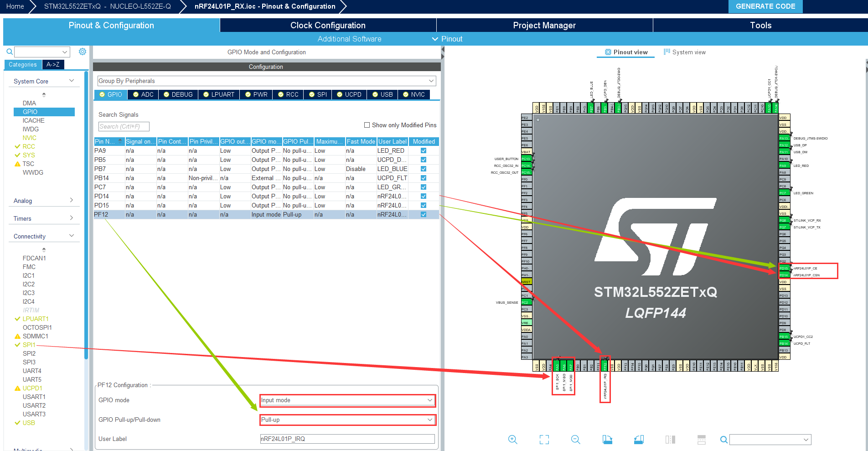
Task: Select pin PB14 labeled UCPD_FLT on chip
Action: [784, 343]
